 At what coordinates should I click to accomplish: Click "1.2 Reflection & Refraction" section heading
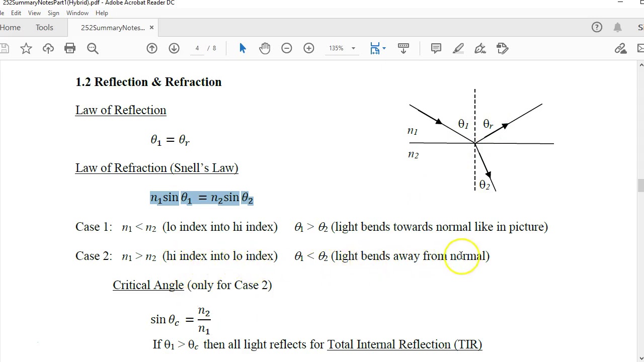click(x=148, y=82)
